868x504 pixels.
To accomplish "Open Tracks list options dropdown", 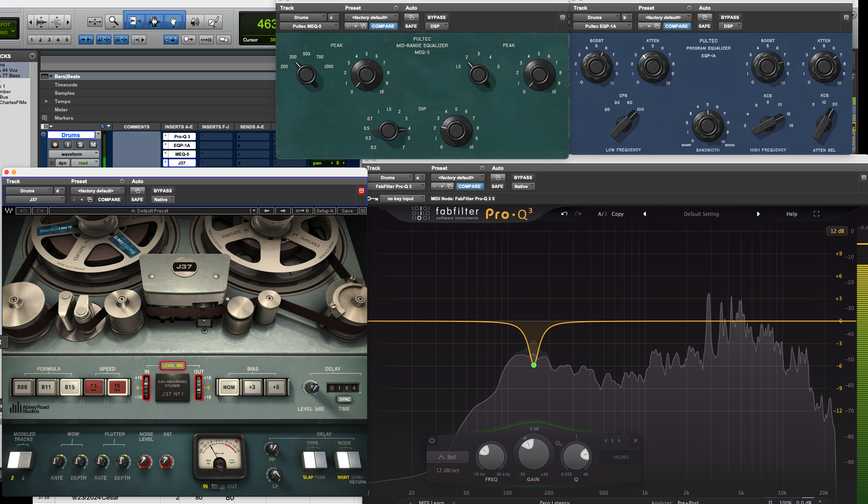I will click(x=32, y=56).
